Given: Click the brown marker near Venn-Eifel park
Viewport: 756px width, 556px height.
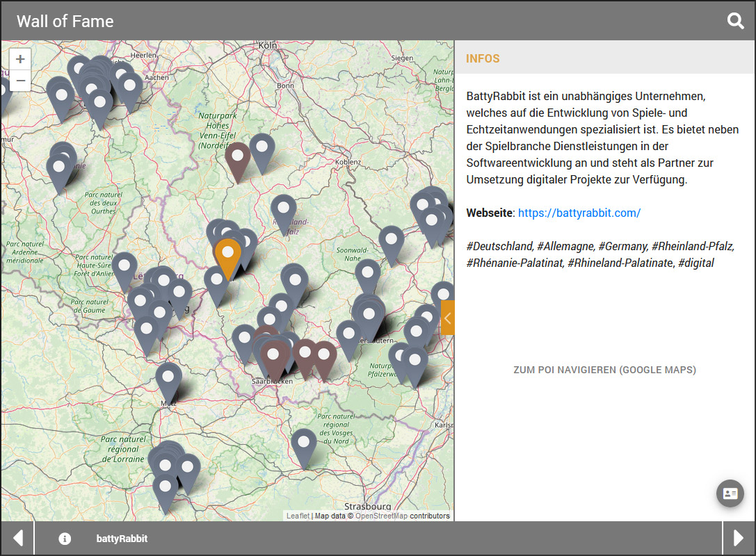Looking at the screenshot, I should coord(238,157).
